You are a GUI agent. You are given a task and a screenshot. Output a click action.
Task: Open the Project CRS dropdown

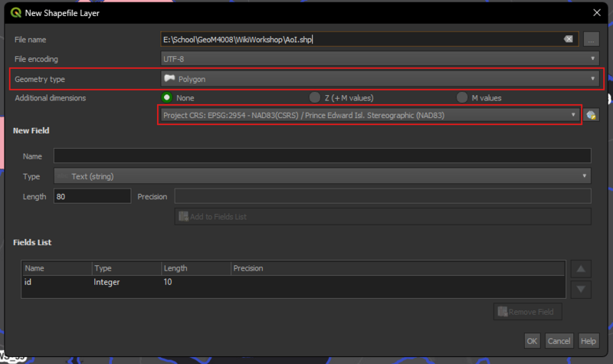pos(369,115)
